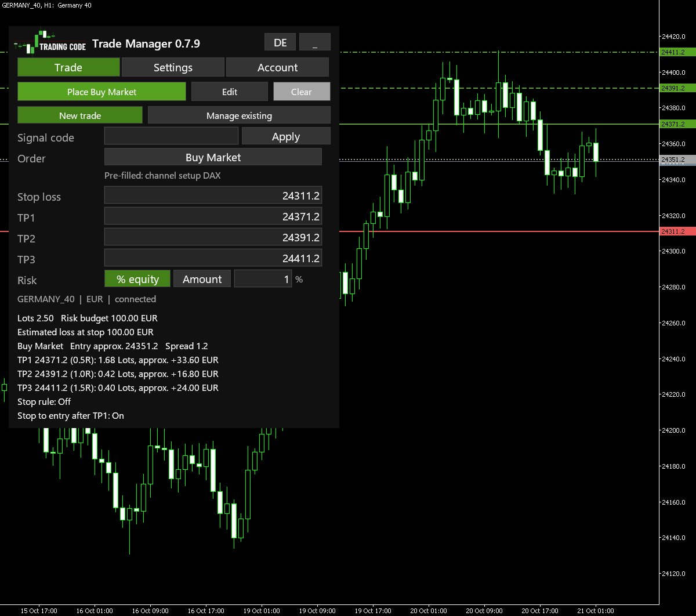Image resolution: width=696 pixels, height=616 pixels.
Task: Select Amount risk mode
Action: (x=202, y=279)
